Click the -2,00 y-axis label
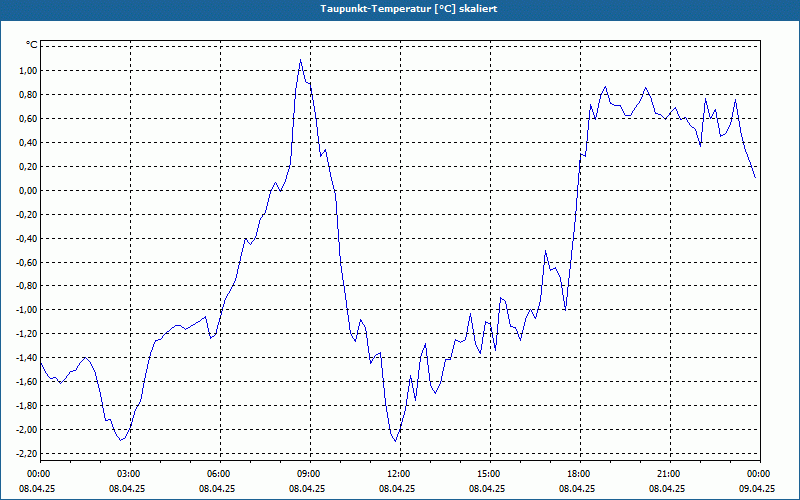The image size is (800, 500). click(x=28, y=430)
